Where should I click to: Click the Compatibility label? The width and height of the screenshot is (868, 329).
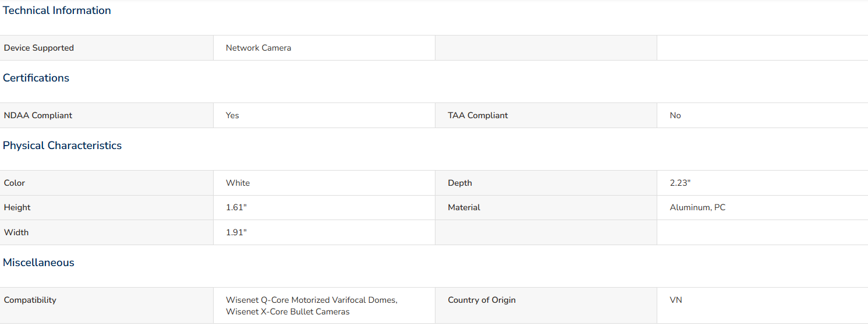click(x=30, y=300)
